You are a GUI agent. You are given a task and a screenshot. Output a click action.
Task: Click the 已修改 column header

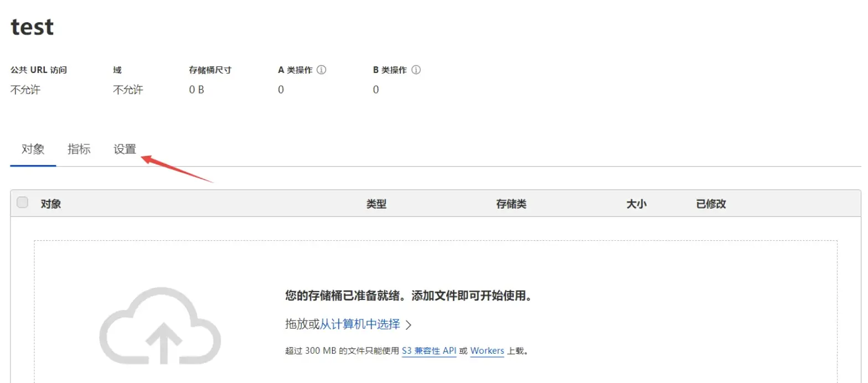711,204
